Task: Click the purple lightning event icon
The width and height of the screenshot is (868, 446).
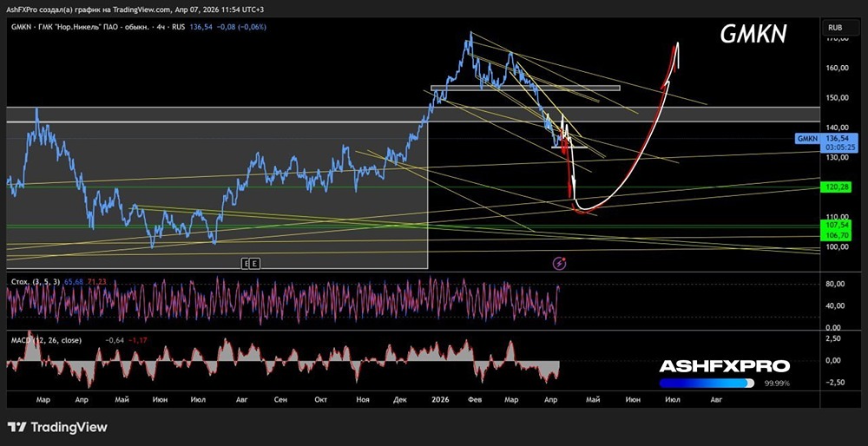Action: [x=560, y=264]
